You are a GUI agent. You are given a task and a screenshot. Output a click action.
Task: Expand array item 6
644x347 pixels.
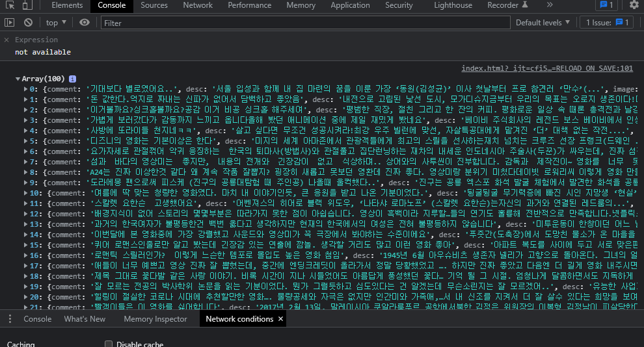pyautogui.click(x=25, y=151)
